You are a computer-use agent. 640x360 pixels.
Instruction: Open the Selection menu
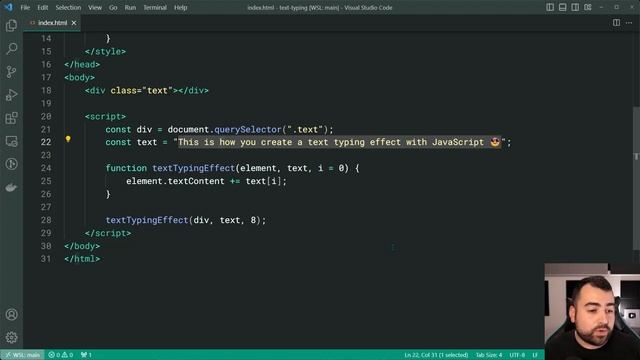(x=68, y=7)
